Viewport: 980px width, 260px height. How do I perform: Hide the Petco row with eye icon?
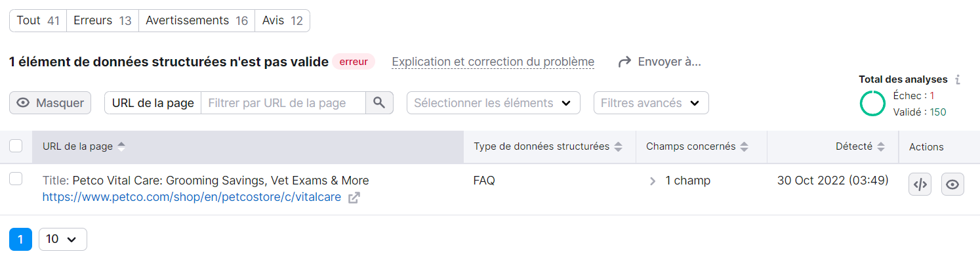point(952,184)
